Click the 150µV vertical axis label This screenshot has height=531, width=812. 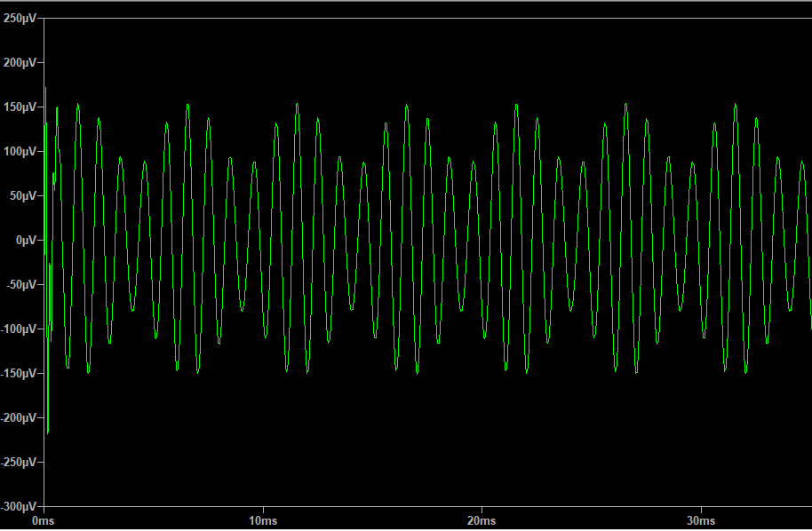(20, 107)
